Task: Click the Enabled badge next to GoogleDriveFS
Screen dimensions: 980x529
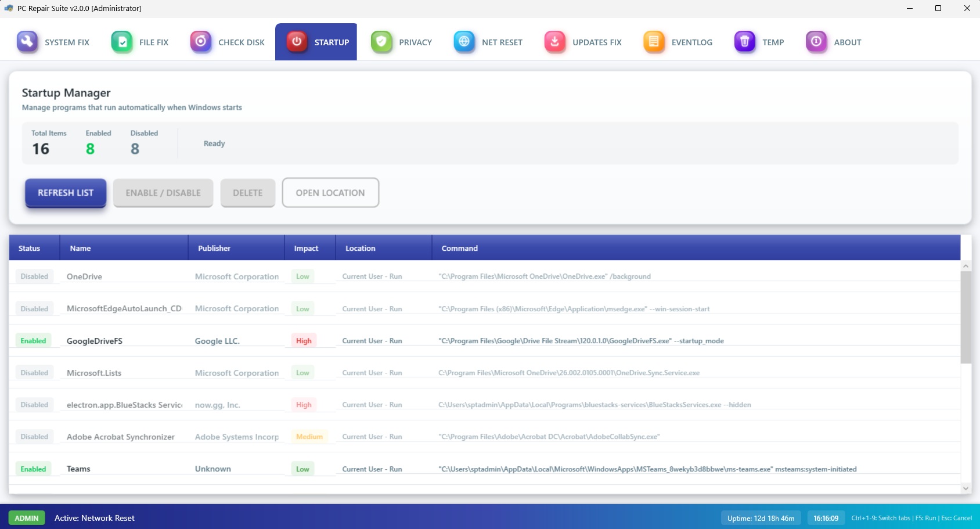Action: click(33, 340)
